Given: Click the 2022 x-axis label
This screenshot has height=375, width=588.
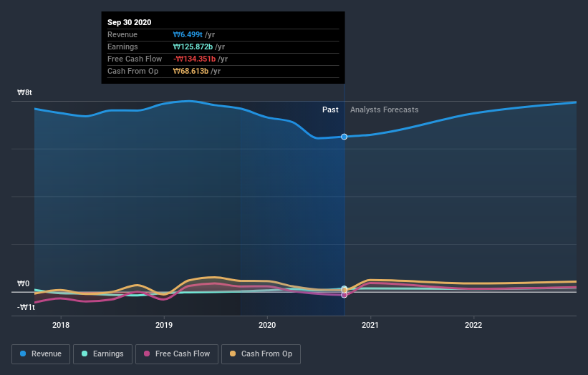Looking at the screenshot, I should click(473, 325).
